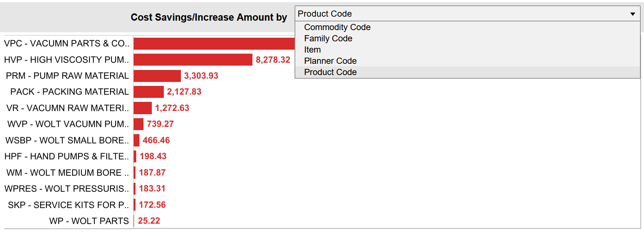This screenshot has height=236, width=644.
Task: Click the 739.27 value label
Action: click(x=160, y=124)
